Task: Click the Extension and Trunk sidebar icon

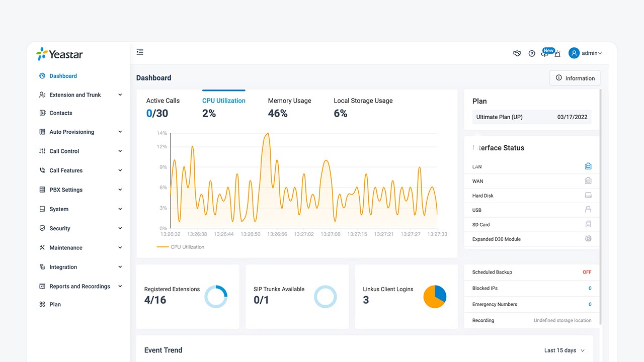Action: (42, 95)
